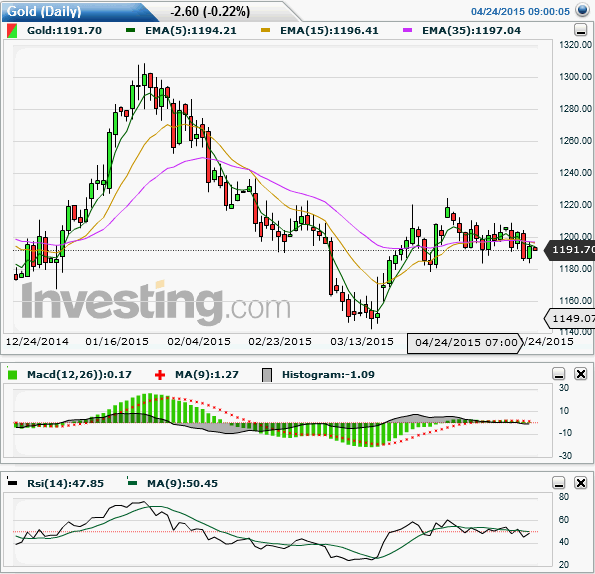Viewport: 595px width, 574px height.
Task: Click the 04/24/2015 07:00 date marker
Action: (x=466, y=343)
